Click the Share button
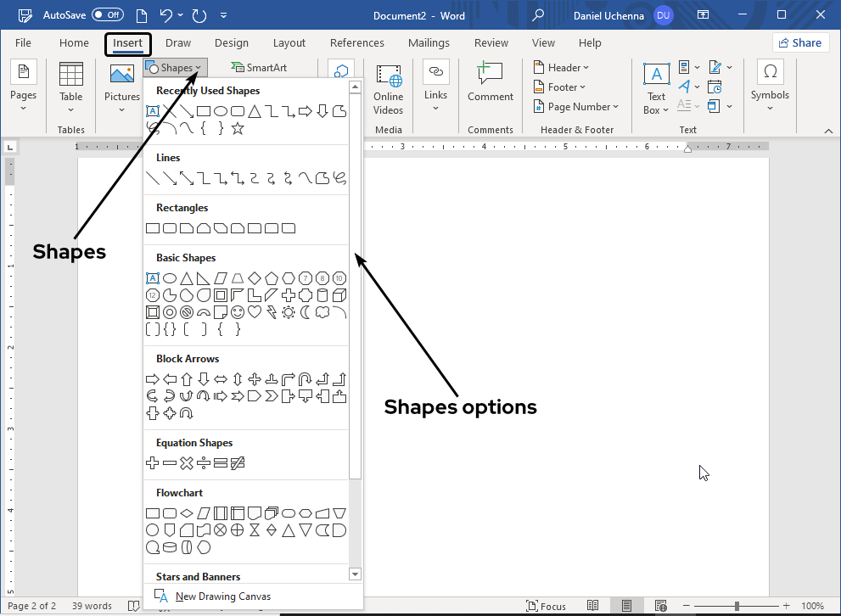Screen dimensions: 841x616 tap(800, 43)
